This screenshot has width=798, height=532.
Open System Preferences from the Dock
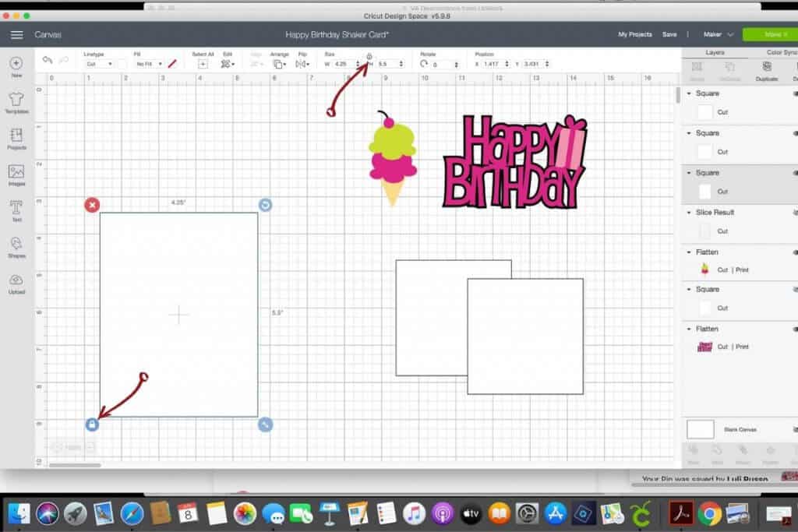pyautogui.click(x=527, y=513)
